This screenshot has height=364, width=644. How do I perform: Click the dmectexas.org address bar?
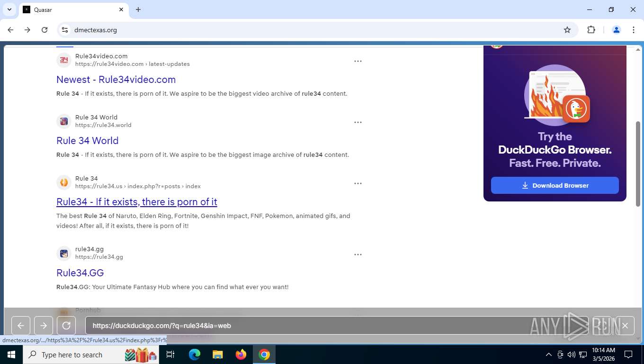pos(316,30)
